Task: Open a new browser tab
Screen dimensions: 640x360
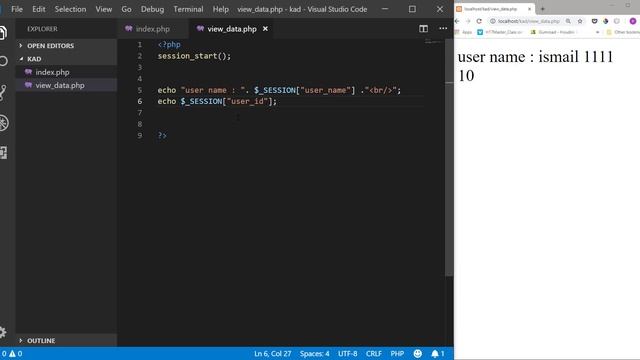Action: pos(542,9)
